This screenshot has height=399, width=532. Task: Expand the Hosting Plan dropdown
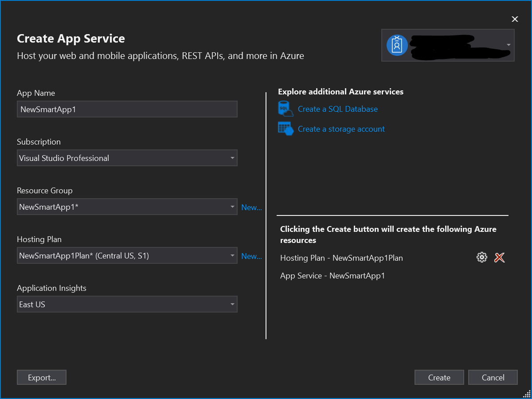[x=127, y=255]
